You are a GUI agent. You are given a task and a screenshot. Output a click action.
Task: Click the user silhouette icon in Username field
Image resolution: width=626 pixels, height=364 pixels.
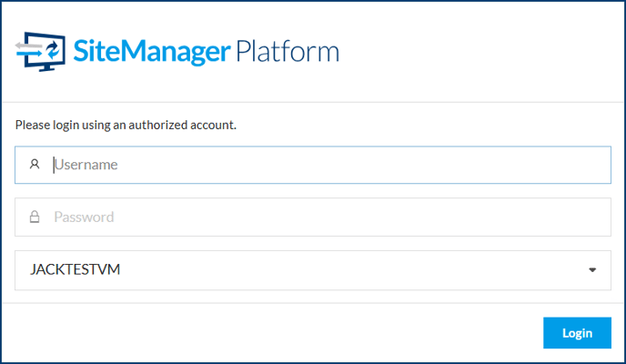35,165
